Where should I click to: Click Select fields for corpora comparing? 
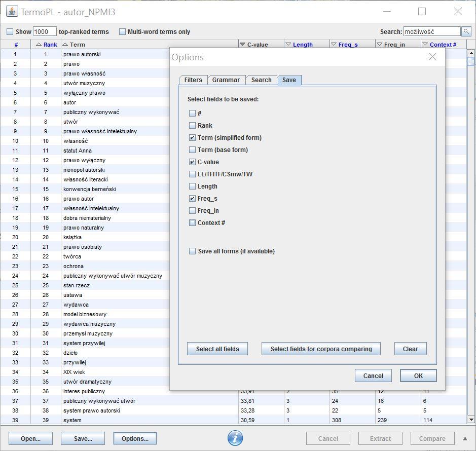[321, 349]
